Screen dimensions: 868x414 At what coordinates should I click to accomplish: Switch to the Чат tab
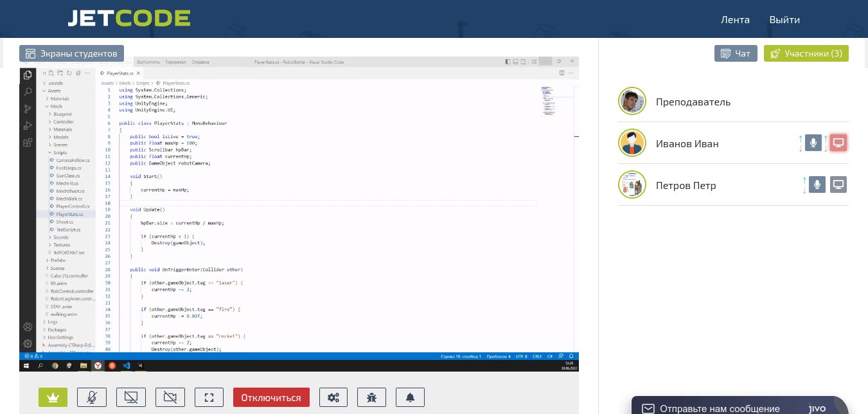[736, 53]
